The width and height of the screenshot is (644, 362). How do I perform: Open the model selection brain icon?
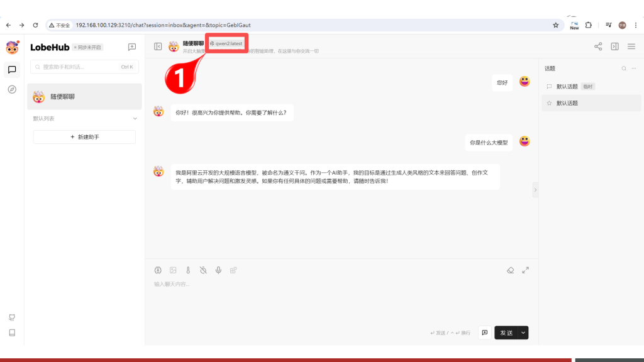[x=158, y=270]
